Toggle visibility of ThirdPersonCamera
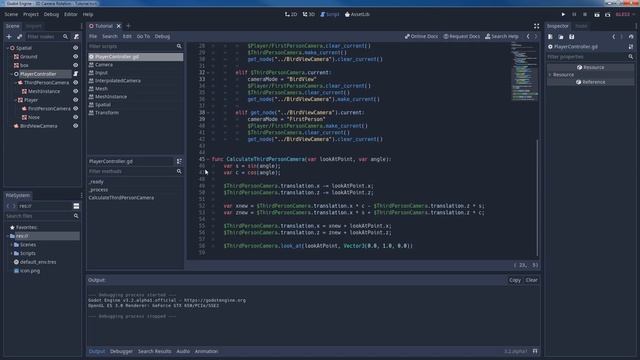This screenshot has width=640, height=360. [x=76, y=82]
